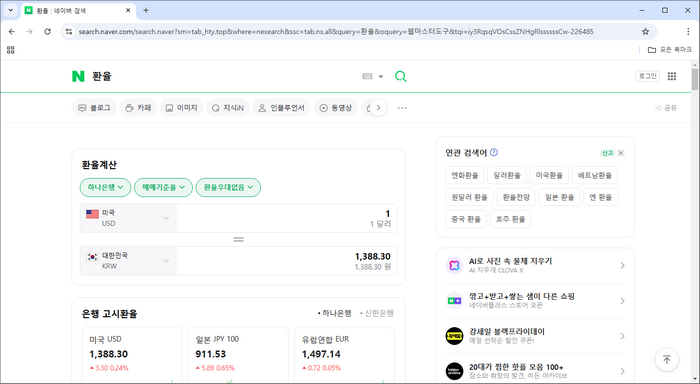700x384 pixels.
Task: Open the 환율우대없음 dropdown
Action: pos(228,188)
